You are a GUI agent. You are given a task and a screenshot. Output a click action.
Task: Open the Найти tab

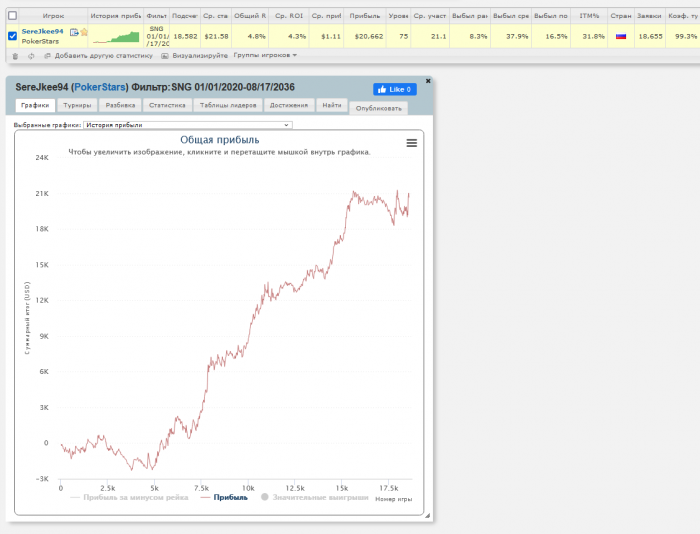point(332,105)
